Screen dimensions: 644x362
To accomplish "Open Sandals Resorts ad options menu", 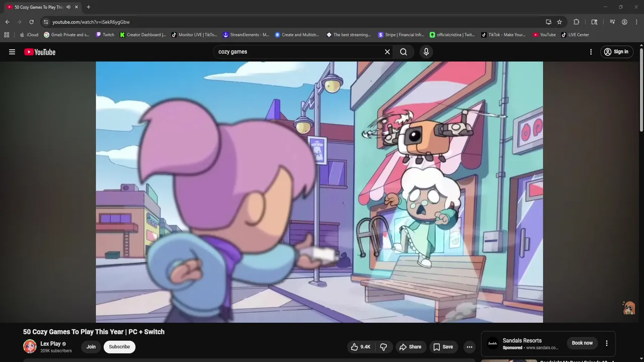I will click(x=606, y=343).
